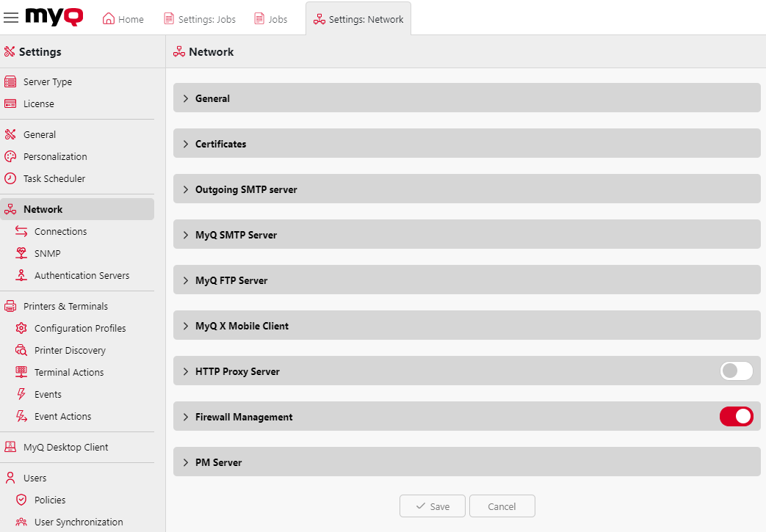Screen dimensions: 766x532
Task: Disable the Firewall Management toggle
Action: point(736,416)
